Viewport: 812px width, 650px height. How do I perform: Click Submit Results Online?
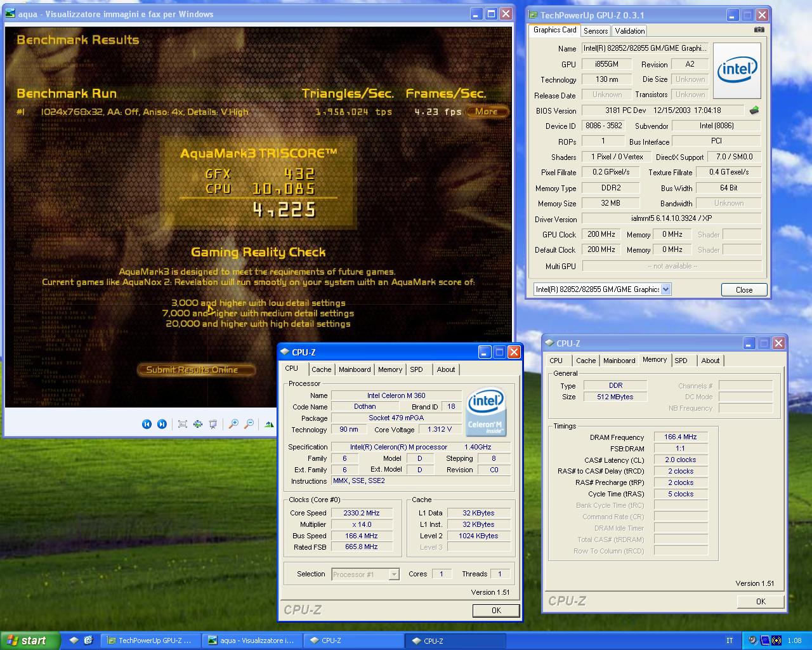(196, 369)
